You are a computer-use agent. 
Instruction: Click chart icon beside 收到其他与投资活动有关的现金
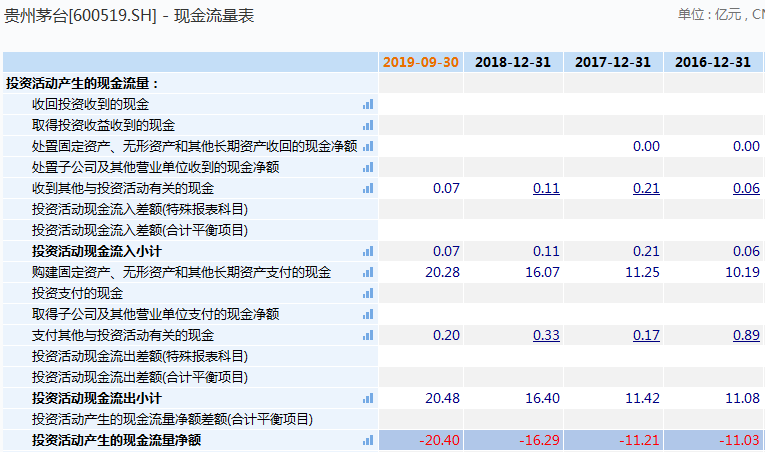click(367, 188)
